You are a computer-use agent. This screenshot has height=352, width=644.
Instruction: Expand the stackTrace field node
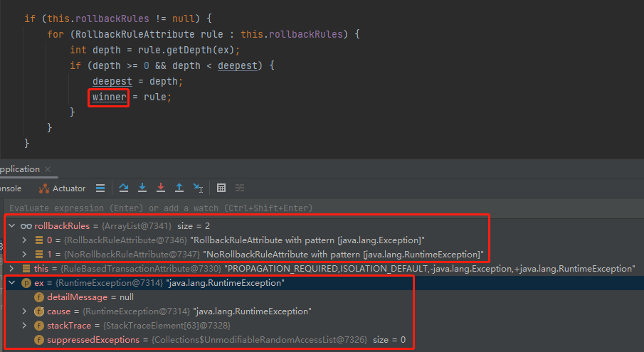point(24,326)
